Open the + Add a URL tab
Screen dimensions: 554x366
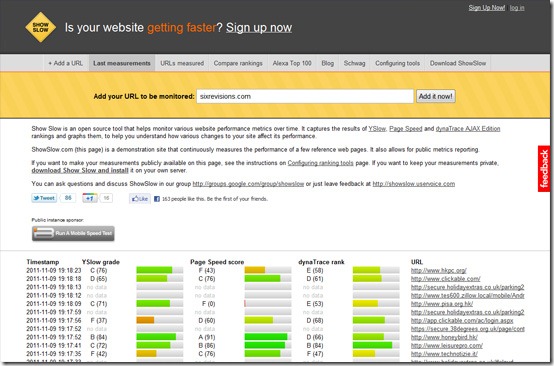[66, 63]
